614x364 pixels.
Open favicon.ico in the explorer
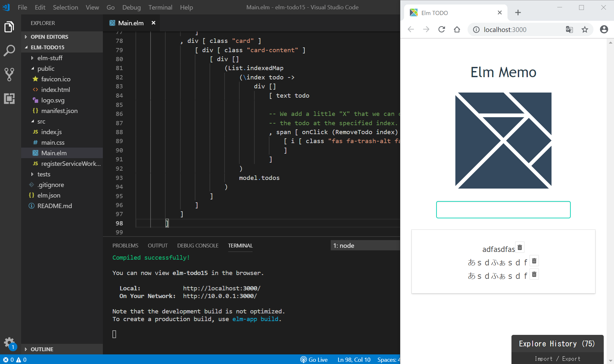62,79
